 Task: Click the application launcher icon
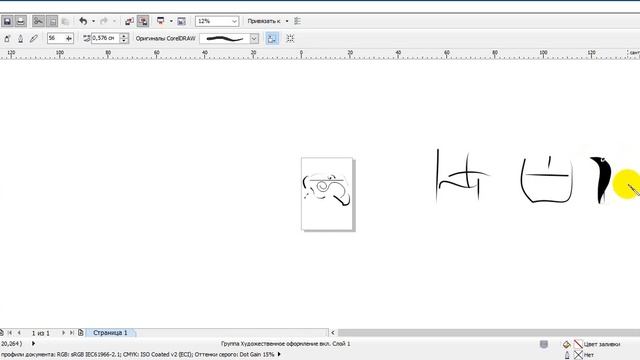click(x=160, y=21)
